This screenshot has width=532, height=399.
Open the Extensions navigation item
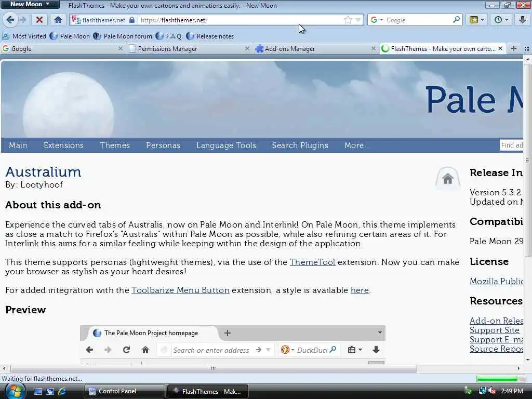(x=63, y=145)
